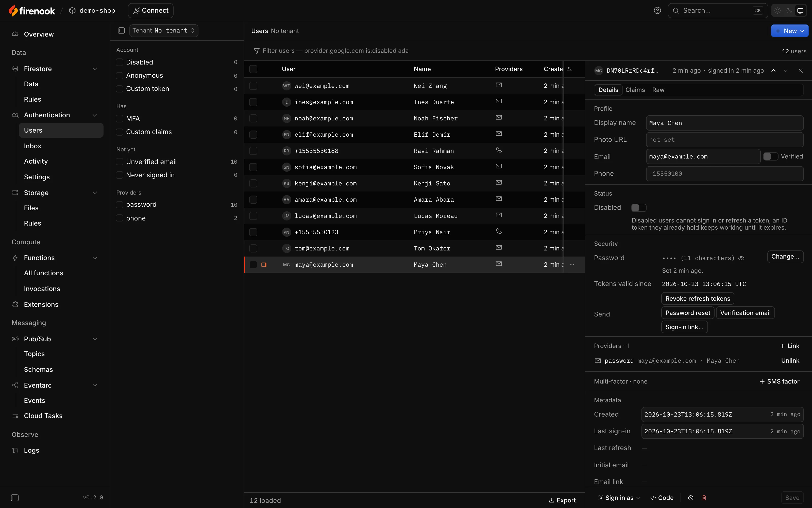Click the Display name input field
This screenshot has width=812, height=508.
point(724,123)
